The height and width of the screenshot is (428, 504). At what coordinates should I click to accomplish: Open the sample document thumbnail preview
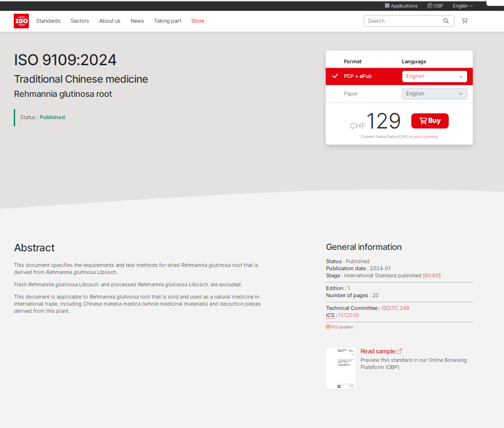(x=340, y=368)
